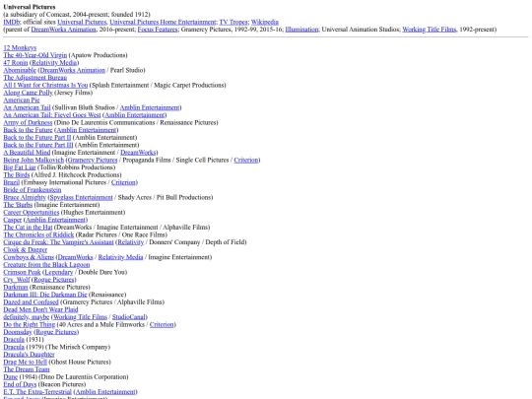This screenshot has height=399, width=532.
Task: Open the Crimson Peak link
Action: (22, 272)
